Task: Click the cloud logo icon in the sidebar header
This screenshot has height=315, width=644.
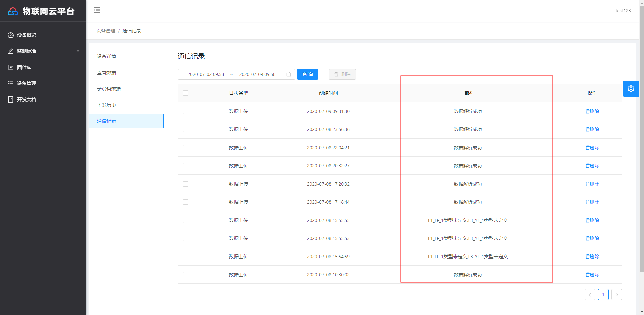Action: click(x=13, y=11)
